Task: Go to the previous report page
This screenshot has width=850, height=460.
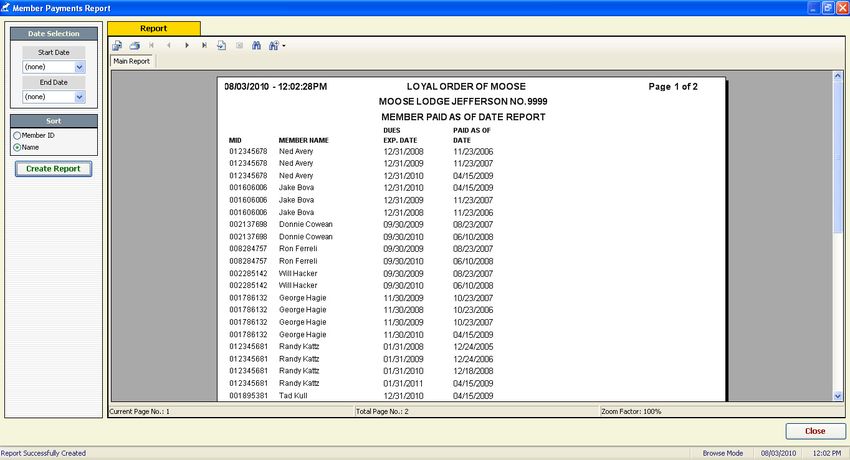Action: [x=169, y=46]
